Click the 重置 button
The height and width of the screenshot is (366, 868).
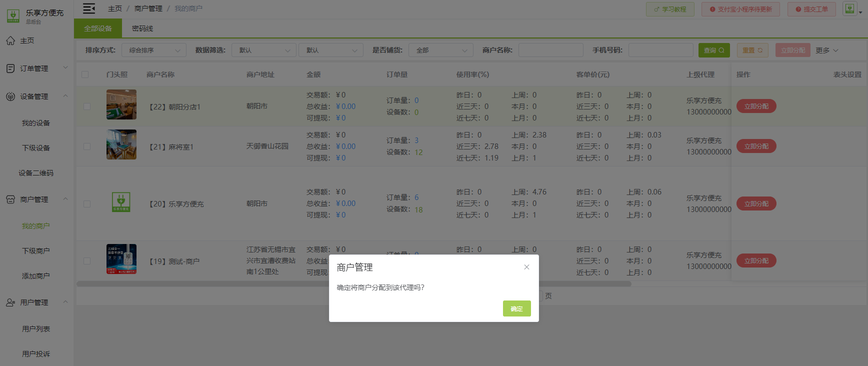752,50
